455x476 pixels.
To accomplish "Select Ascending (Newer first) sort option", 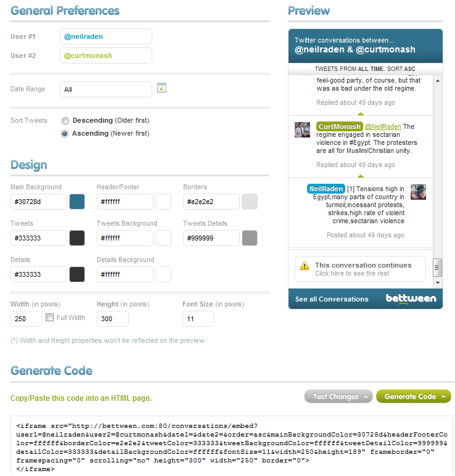I will click(65, 134).
